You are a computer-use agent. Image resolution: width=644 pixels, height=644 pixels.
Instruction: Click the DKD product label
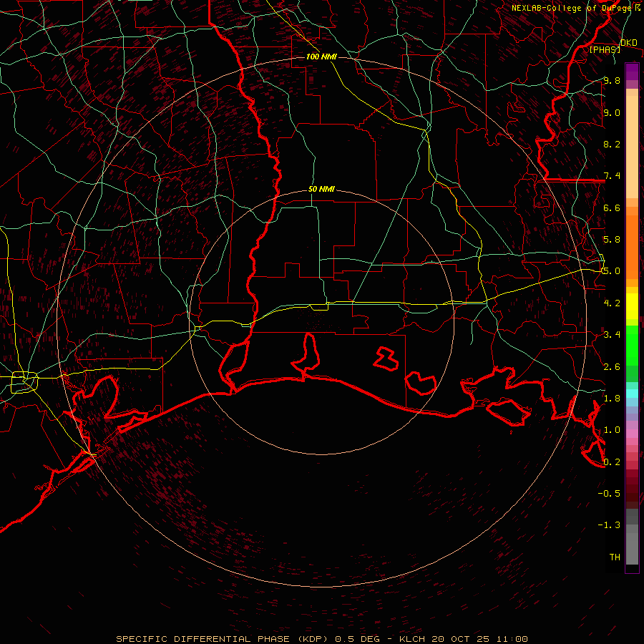tap(629, 43)
